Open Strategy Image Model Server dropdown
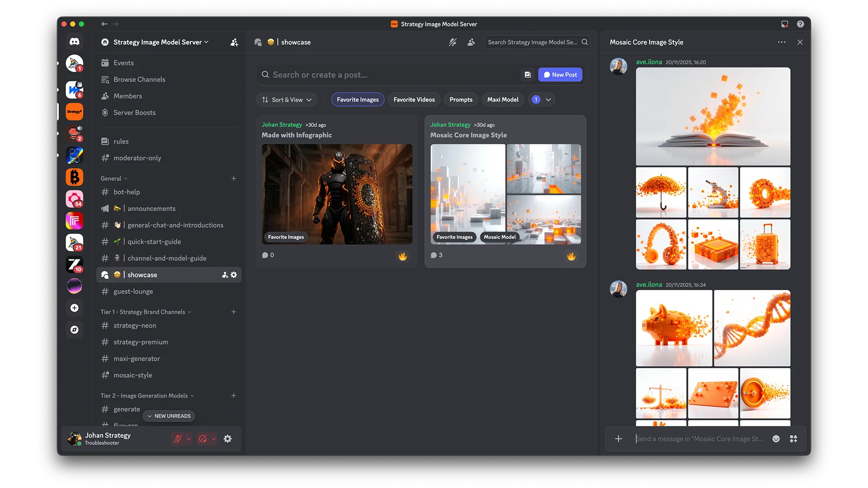The height and width of the screenshot is (488, 868). coord(161,42)
